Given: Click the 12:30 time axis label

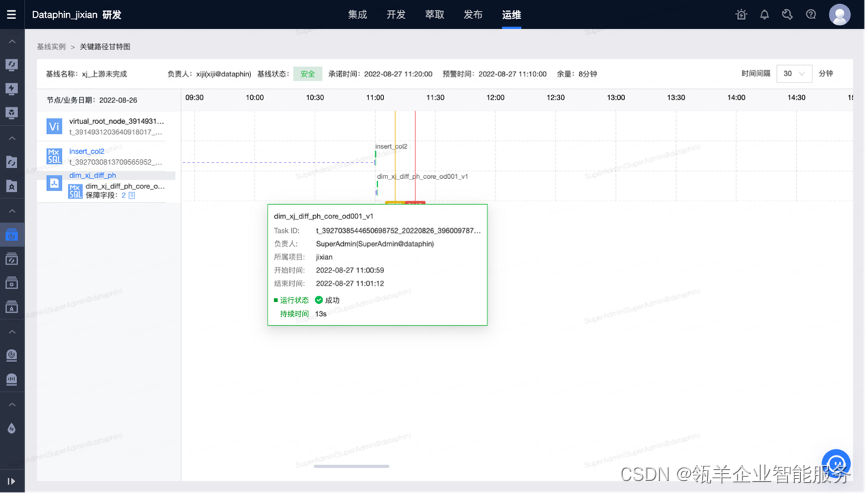Looking at the screenshot, I should (x=556, y=98).
